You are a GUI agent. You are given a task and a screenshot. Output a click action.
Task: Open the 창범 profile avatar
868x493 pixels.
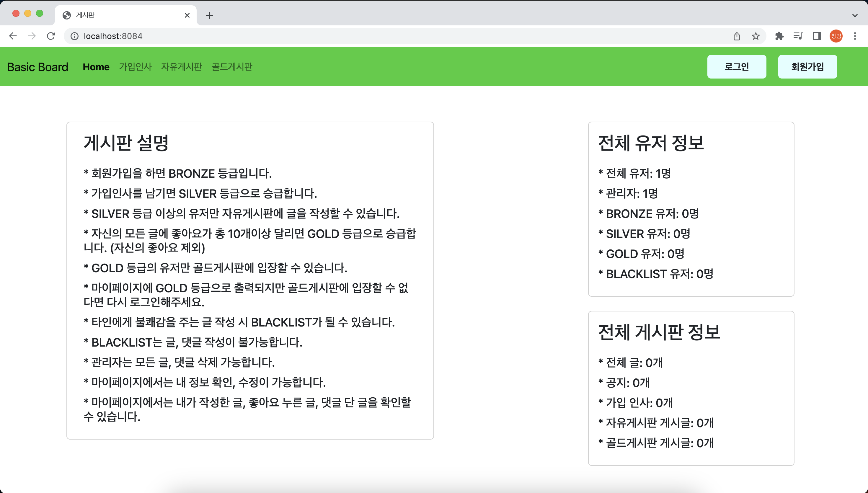(836, 36)
